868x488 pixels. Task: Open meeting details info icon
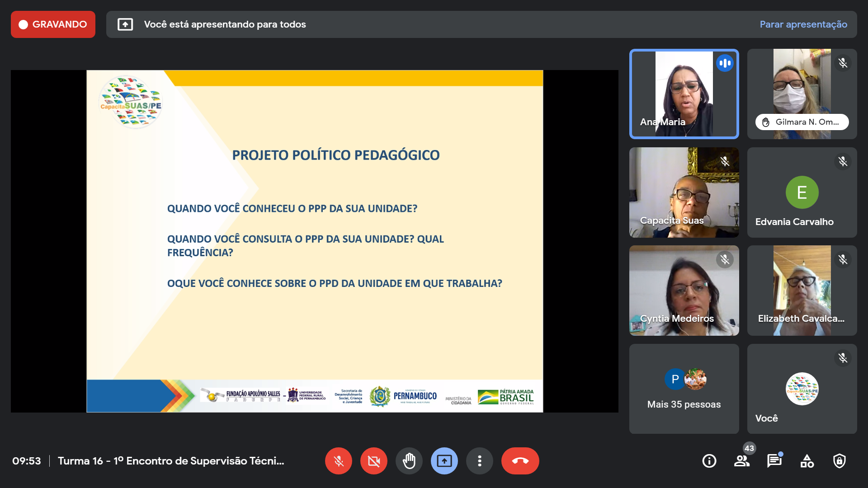click(x=709, y=461)
